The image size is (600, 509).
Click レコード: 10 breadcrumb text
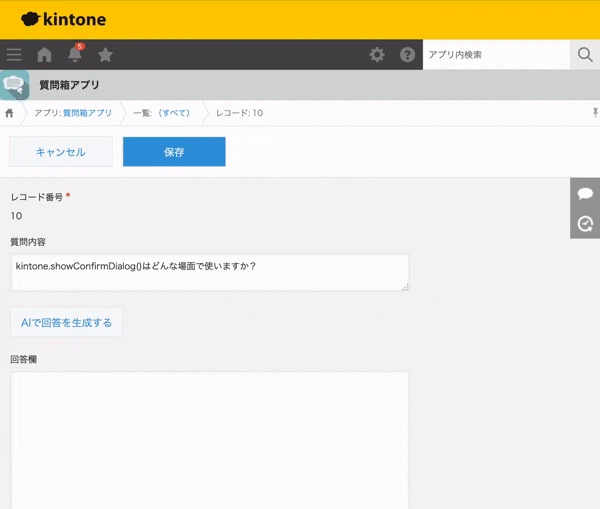pos(240,113)
